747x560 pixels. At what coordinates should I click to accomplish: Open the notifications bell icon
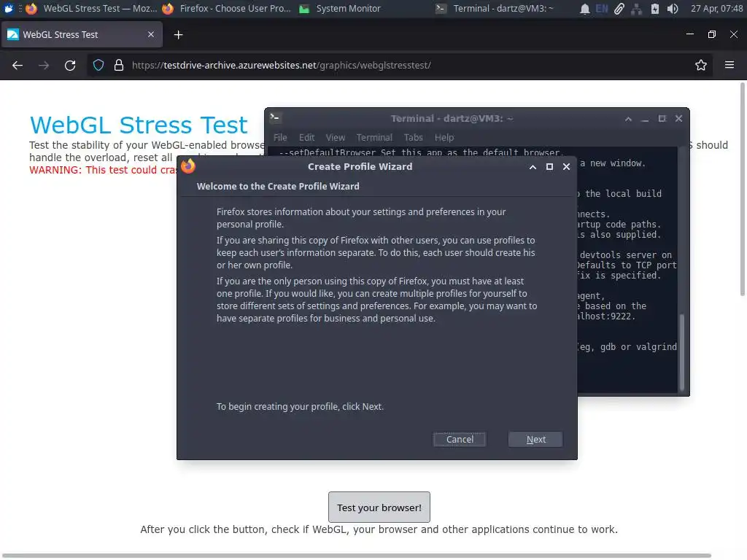(584, 9)
